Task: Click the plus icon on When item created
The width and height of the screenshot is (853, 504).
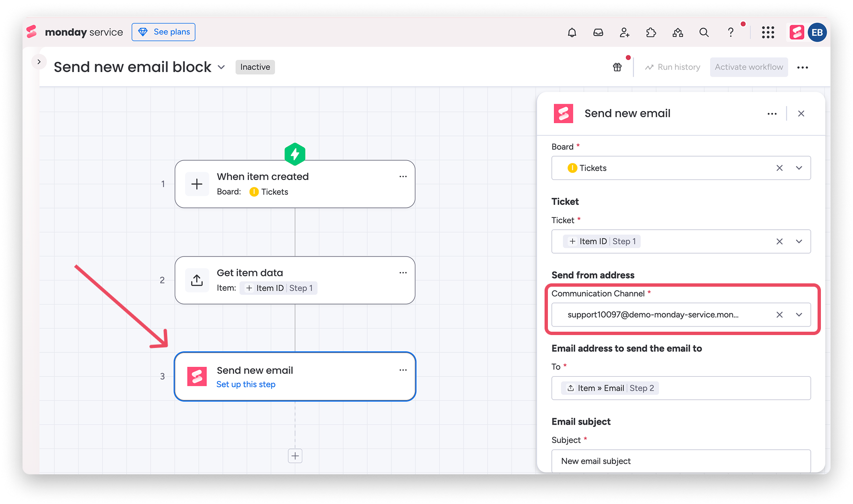Action: (197, 184)
